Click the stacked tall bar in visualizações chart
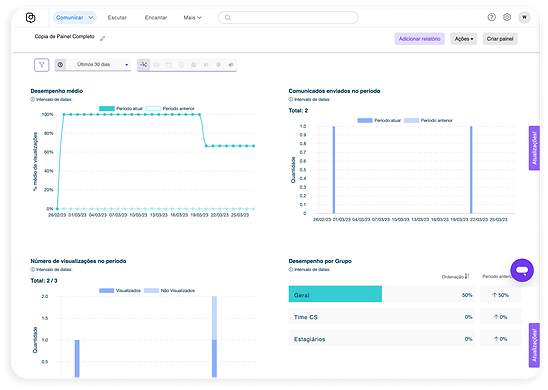Screen dimensions: 548x390 point(214,337)
